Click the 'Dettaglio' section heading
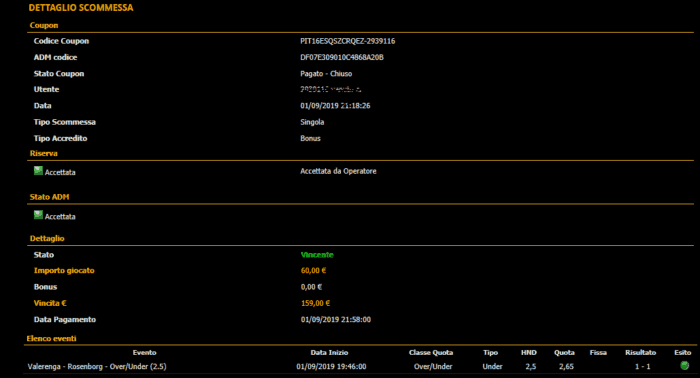The image size is (700, 378). point(47,238)
